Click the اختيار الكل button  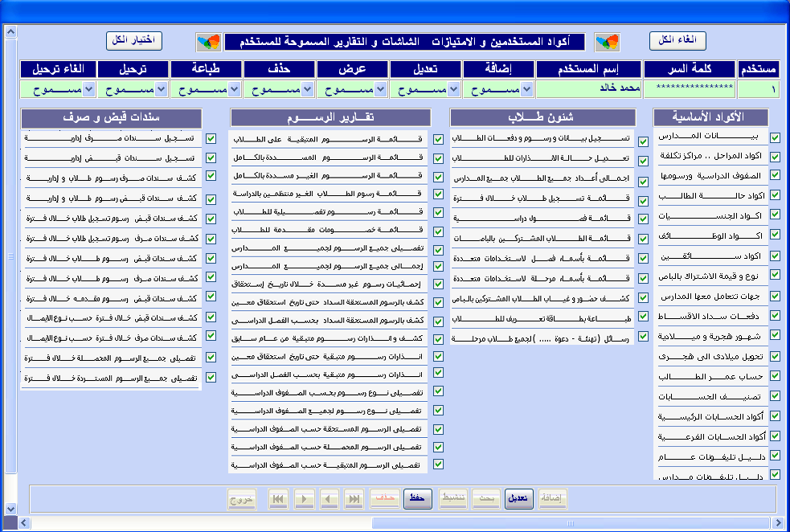(134, 41)
